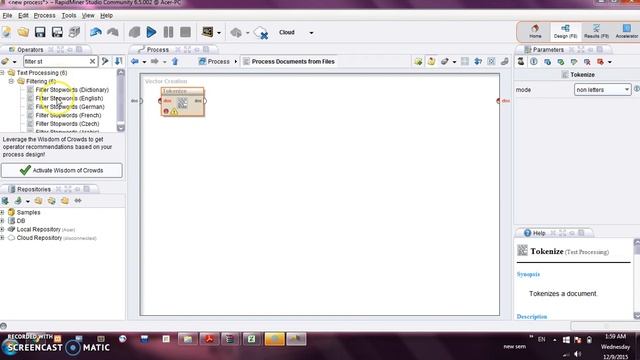The image size is (640, 360).
Task: Switch to the Design perspective
Action: tap(565, 31)
